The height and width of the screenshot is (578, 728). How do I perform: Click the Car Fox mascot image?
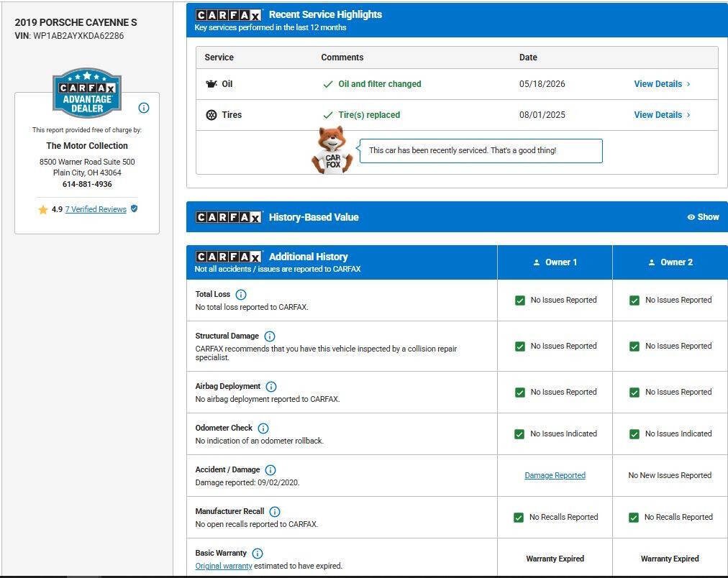tap(332, 151)
